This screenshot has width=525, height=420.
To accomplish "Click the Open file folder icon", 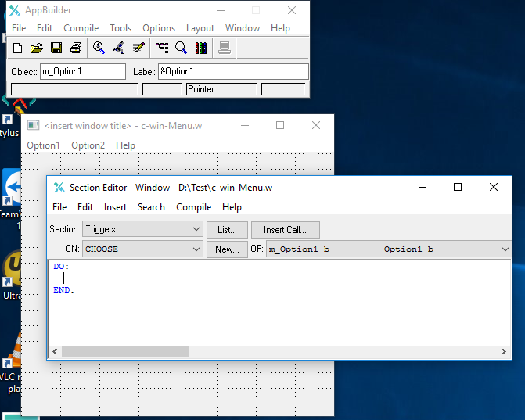I will (x=36, y=48).
